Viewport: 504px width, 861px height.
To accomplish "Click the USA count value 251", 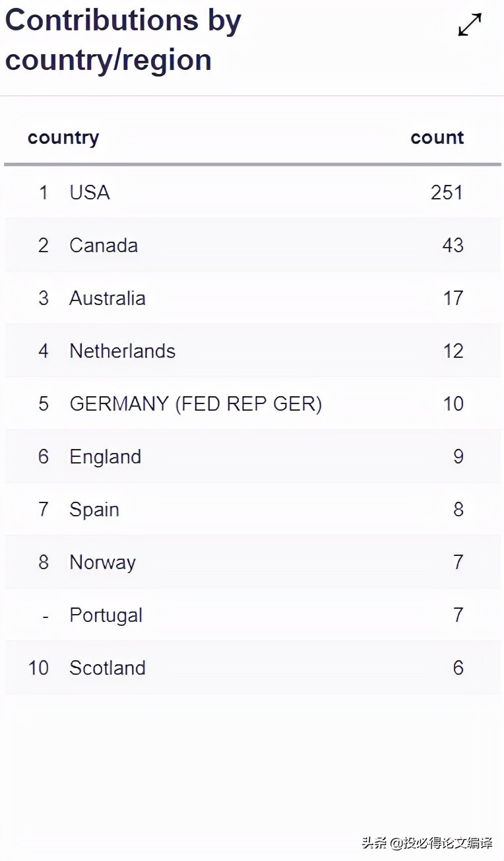I will 447,192.
